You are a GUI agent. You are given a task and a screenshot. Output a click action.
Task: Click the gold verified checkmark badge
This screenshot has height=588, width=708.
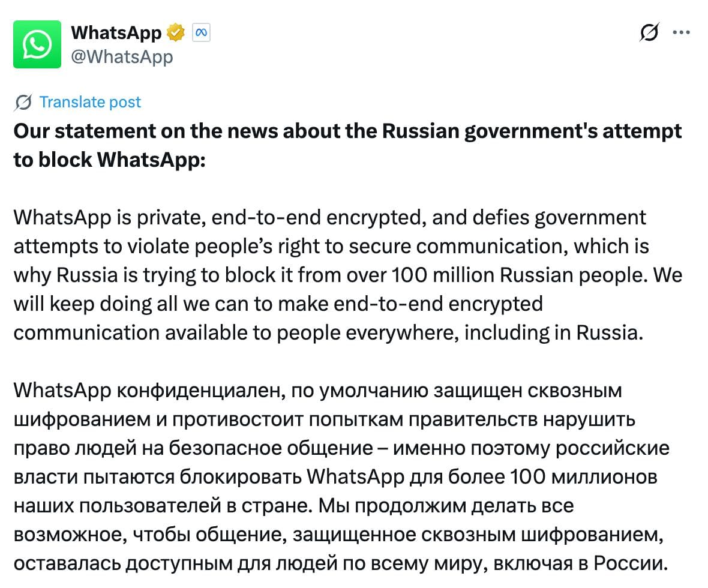(176, 32)
